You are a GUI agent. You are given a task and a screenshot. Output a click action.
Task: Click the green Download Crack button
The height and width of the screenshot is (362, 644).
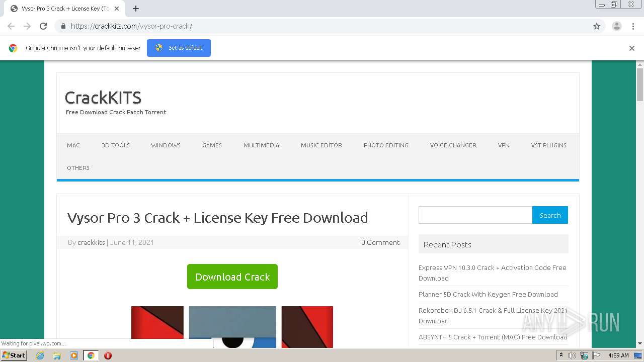tap(232, 277)
